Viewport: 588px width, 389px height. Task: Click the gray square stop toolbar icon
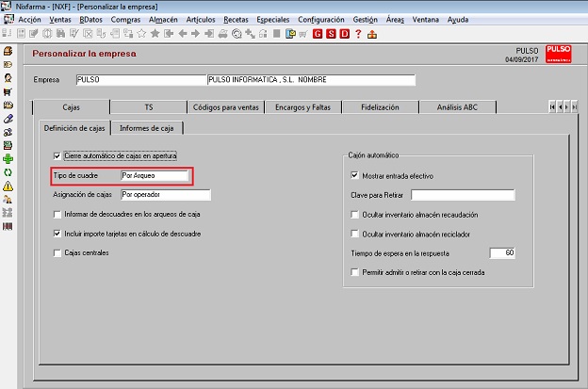pyautogui.click(x=277, y=34)
